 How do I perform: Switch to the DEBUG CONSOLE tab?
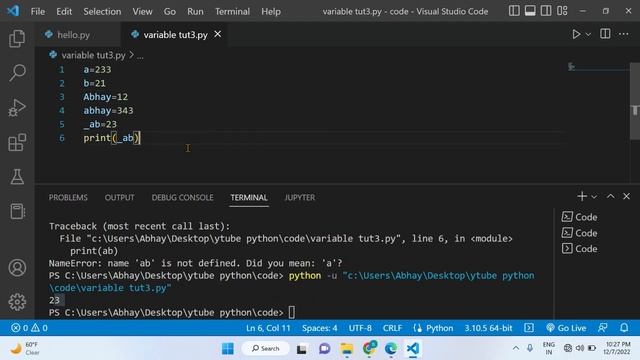coord(182,198)
